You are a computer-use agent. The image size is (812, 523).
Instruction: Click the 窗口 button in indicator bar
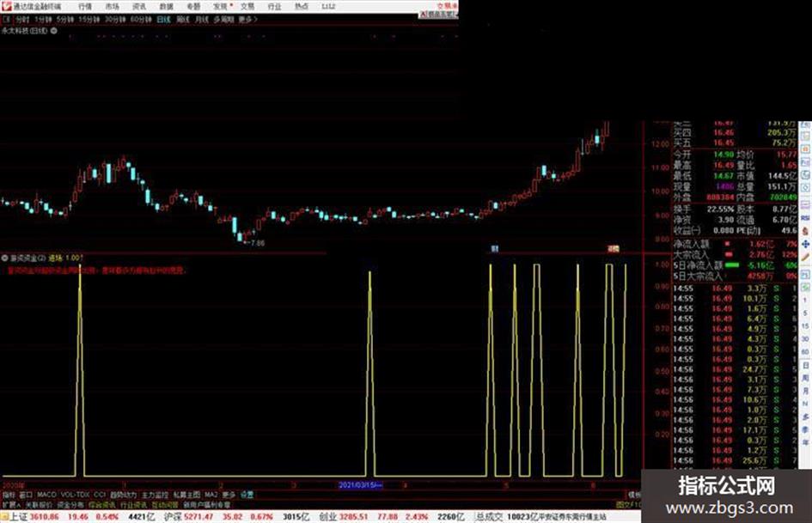coord(26,495)
